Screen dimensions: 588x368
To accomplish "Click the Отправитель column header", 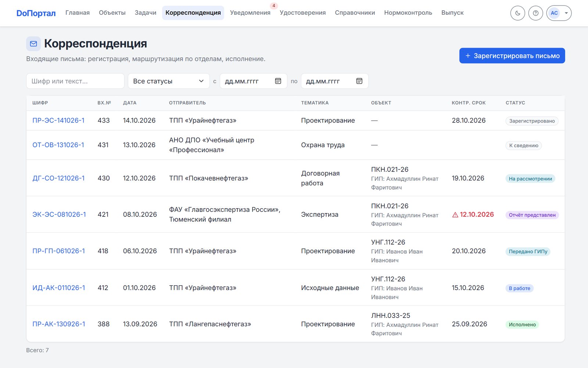I will [x=187, y=103].
